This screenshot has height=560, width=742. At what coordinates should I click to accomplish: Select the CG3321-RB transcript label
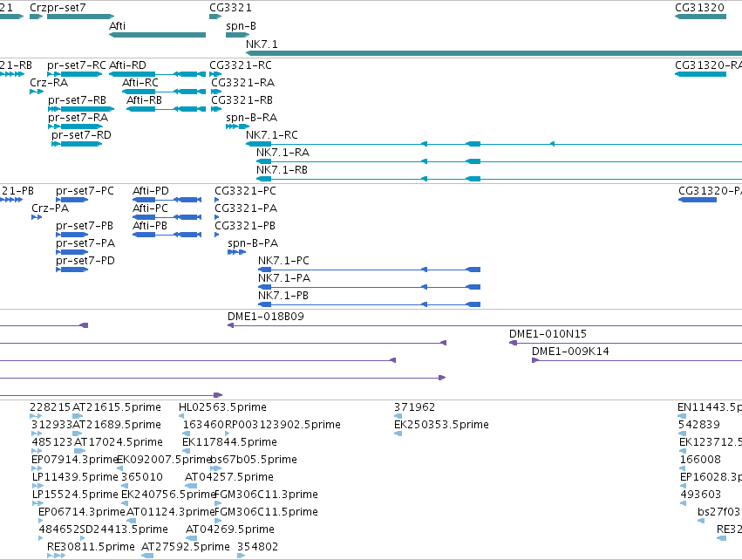[242, 100]
